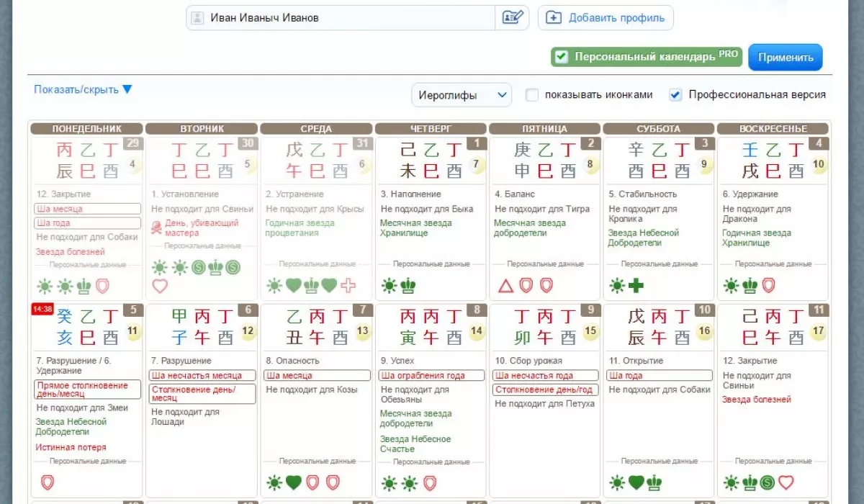Click the 'Понедельник' column header
Screen dimensions: 864x504
pyautogui.click(x=86, y=129)
